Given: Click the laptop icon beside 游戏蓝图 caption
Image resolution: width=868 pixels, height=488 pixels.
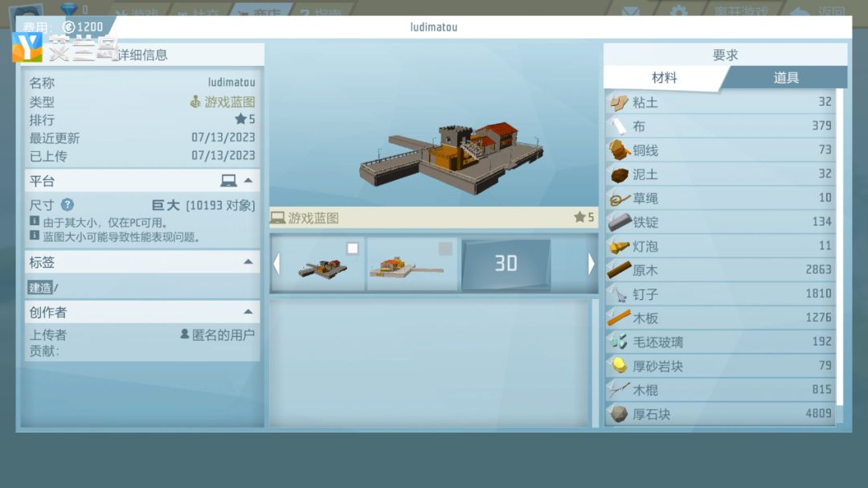Looking at the screenshot, I should pyautogui.click(x=277, y=218).
